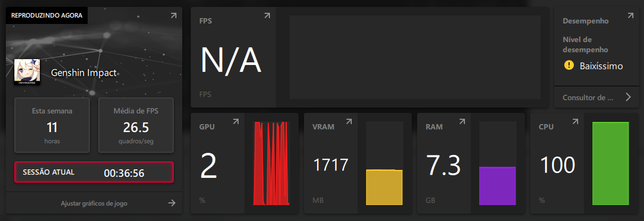Viewport: 644px width, 221px height.
Task: Click the Sessão Atual 00:36:56 timer
Action: (x=94, y=173)
